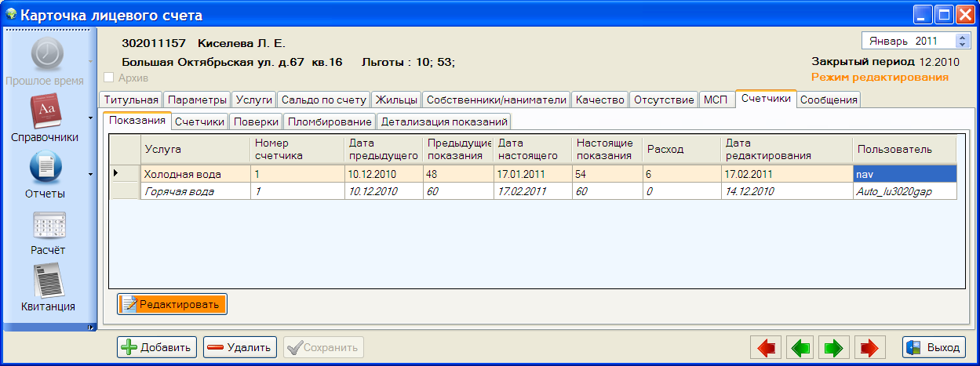Expand the Справочники dropdown arrow
The width and height of the screenshot is (980, 366).
(91, 118)
